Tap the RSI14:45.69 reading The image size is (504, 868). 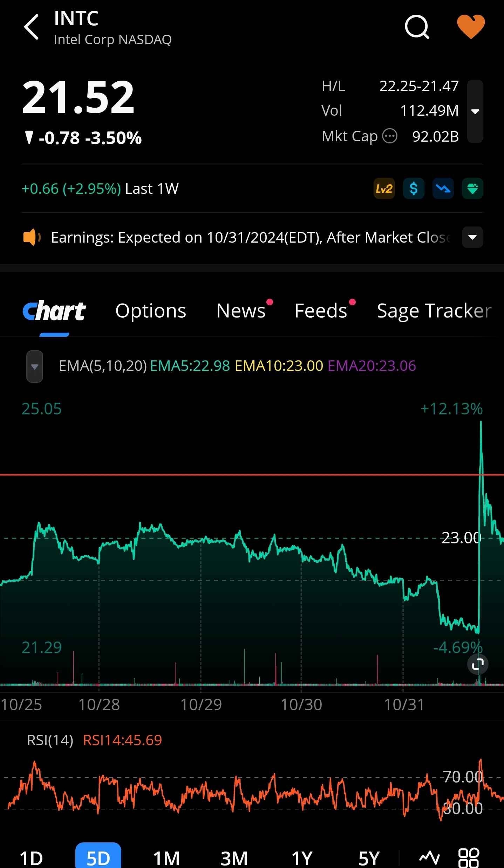pyautogui.click(x=123, y=740)
